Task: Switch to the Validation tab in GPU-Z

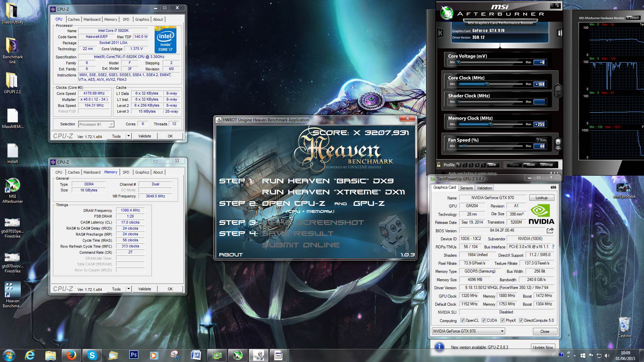Action: pyautogui.click(x=484, y=188)
